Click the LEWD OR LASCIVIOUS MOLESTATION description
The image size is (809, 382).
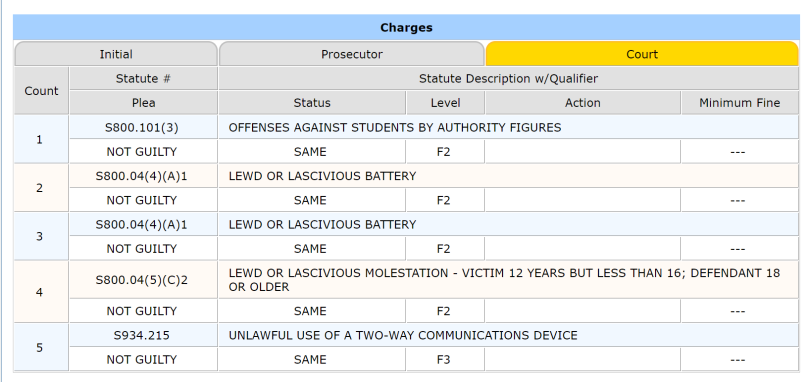coord(504,280)
